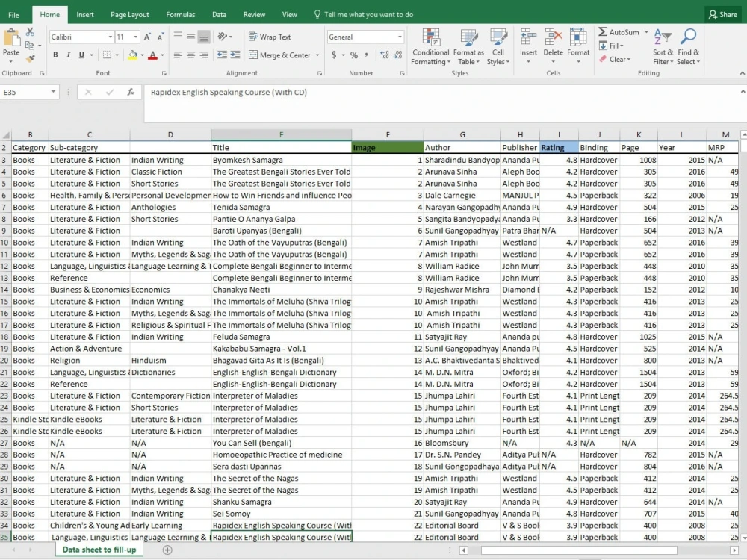This screenshot has width=747, height=560.
Task: Add a new sheet with the plus icon
Action: tap(167, 550)
